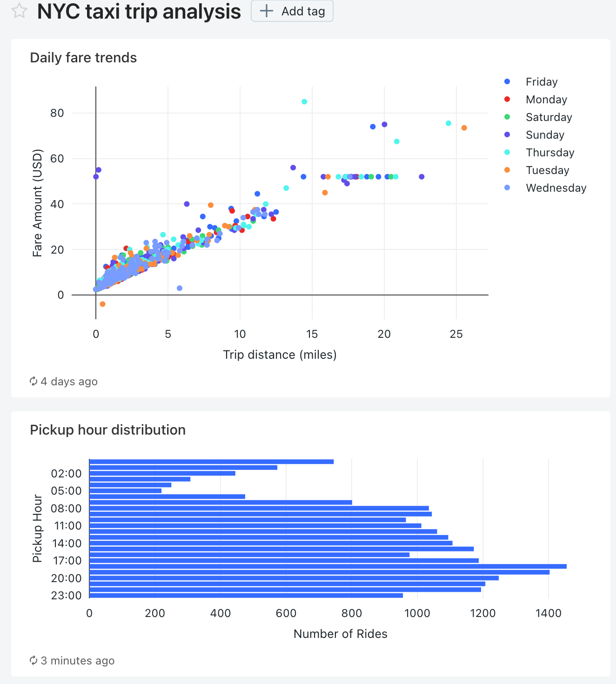Click the 4 days ago timestamp
616x684 pixels.
click(69, 382)
